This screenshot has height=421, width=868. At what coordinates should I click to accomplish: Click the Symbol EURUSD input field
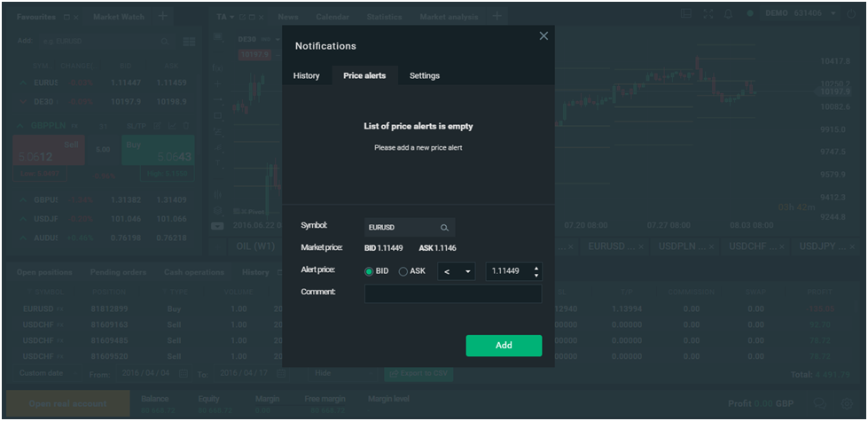(x=410, y=228)
